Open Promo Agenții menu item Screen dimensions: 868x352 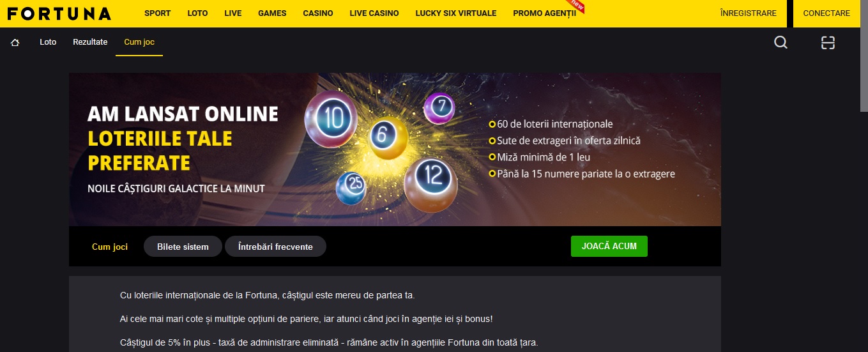544,13
